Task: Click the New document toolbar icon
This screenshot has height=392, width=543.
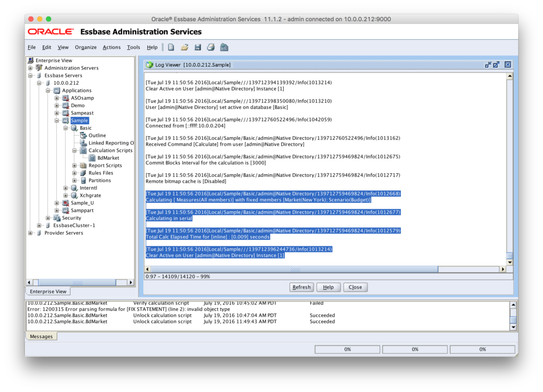Action: click(x=171, y=47)
